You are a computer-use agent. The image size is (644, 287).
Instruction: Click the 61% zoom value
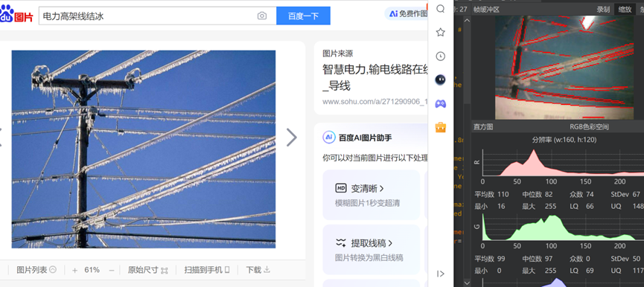(92, 270)
